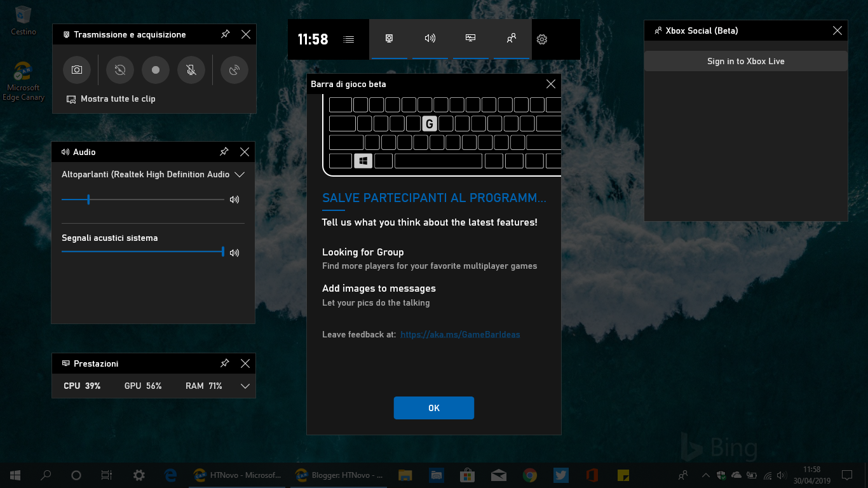Open Microsoft Edge Canary desktop icon
The width and height of the screenshot is (868, 488).
[x=24, y=81]
